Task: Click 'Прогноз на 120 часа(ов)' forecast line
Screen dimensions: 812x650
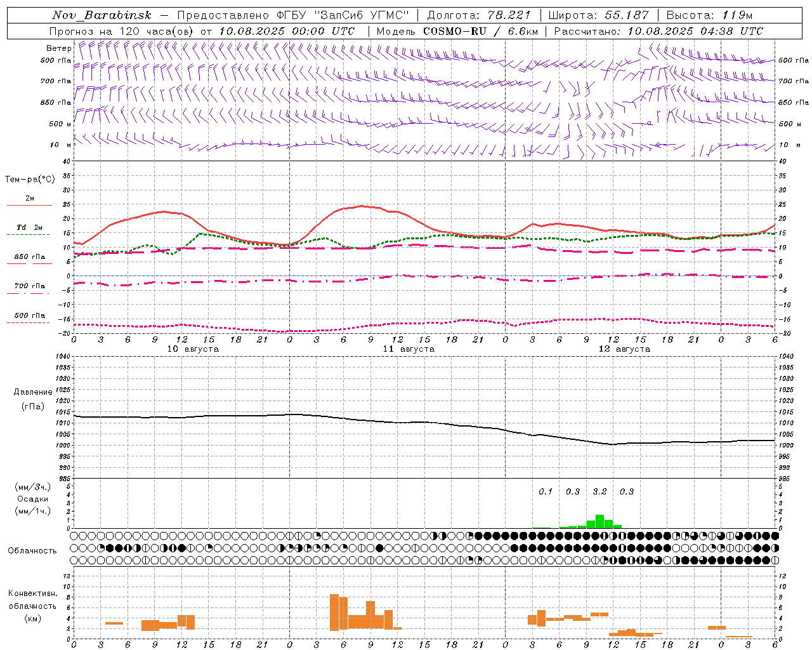Action: point(122,31)
